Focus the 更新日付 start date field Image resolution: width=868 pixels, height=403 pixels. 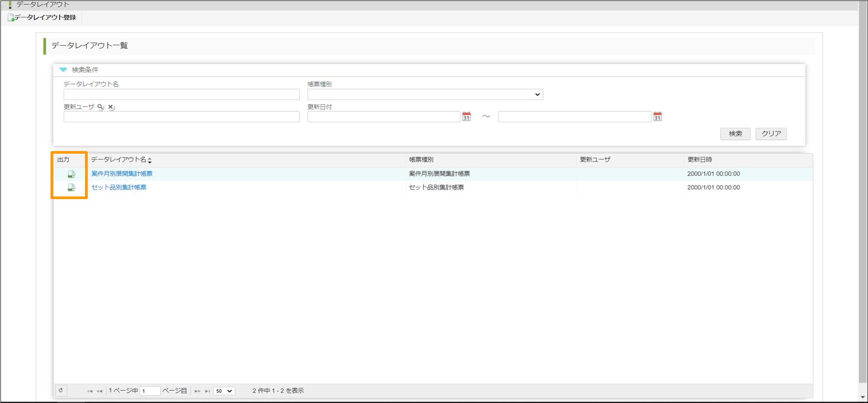384,117
